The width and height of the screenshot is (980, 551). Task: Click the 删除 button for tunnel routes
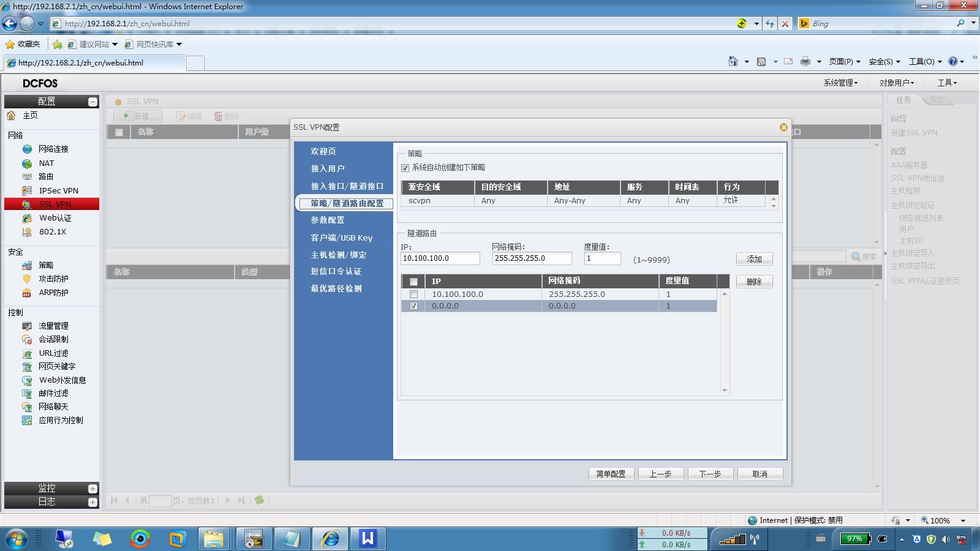coord(754,282)
